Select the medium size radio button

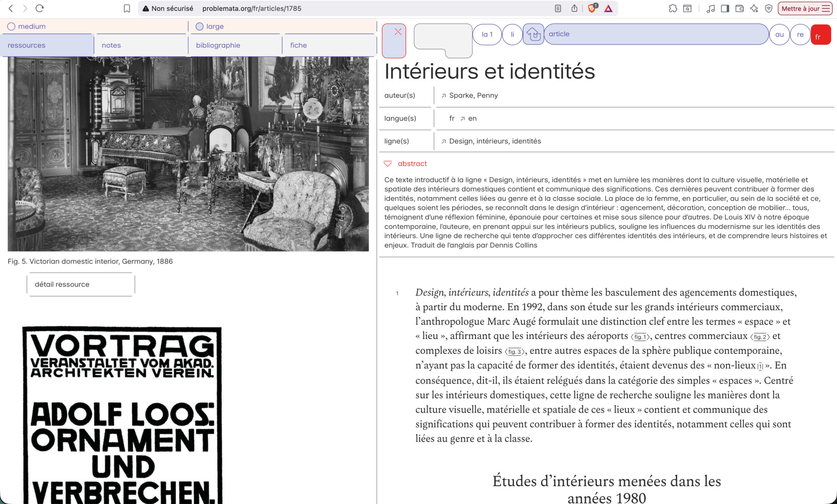coord(11,26)
